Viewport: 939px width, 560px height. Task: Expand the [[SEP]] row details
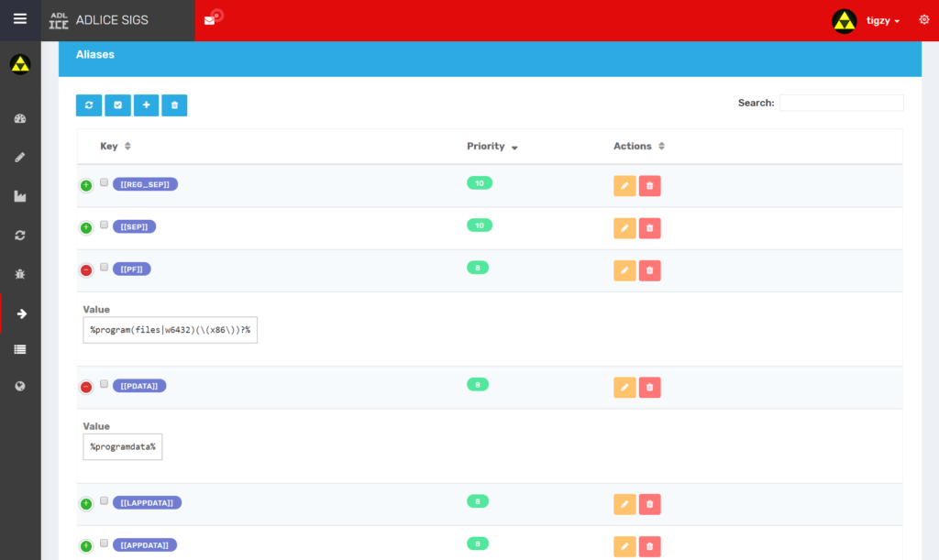click(86, 227)
